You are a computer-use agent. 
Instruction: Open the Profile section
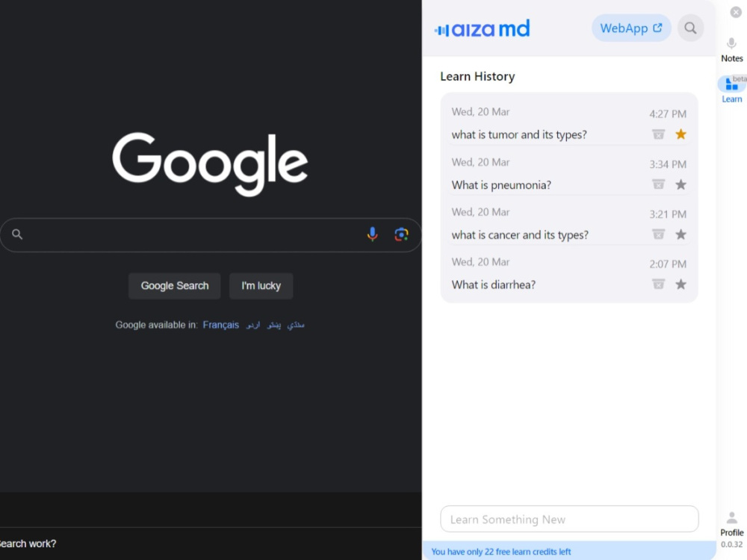732,524
